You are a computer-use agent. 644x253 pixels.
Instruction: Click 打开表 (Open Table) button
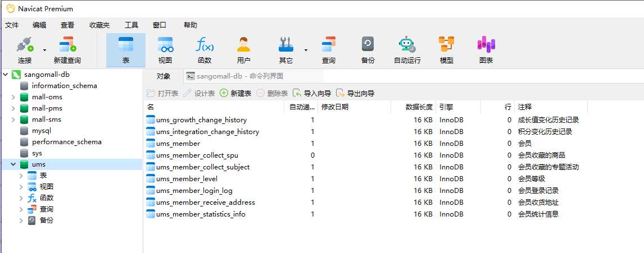point(162,94)
